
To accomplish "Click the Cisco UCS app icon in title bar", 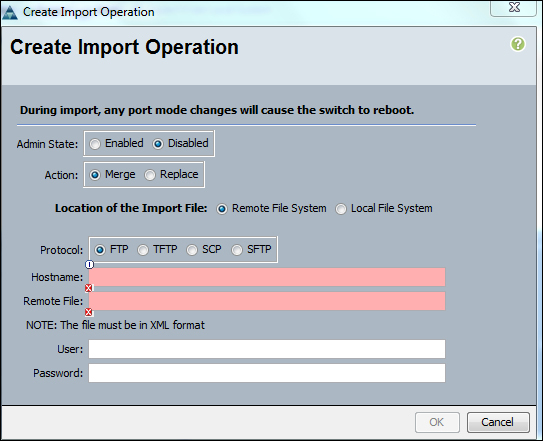I will coord(10,13).
